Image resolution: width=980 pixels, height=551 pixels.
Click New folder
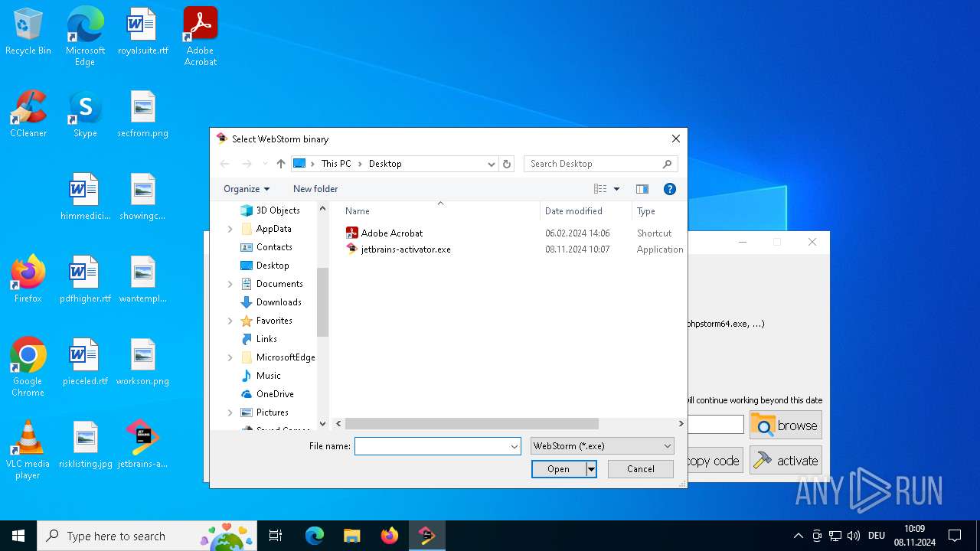pos(315,189)
